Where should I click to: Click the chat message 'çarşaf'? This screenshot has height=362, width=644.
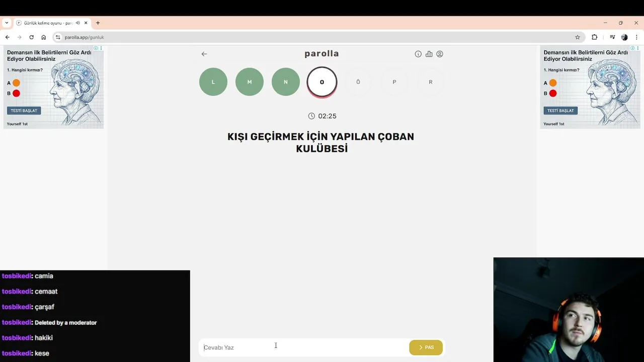pos(44,307)
